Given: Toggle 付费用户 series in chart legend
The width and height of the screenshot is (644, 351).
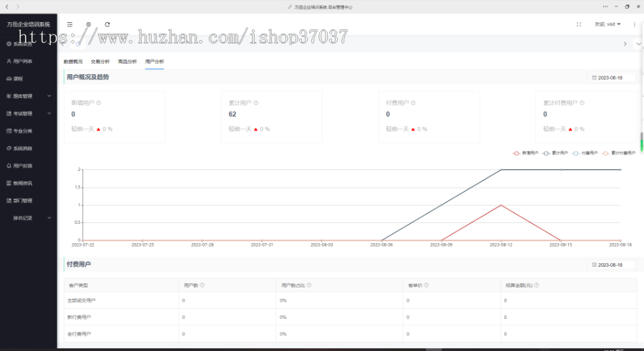Looking at the screenshot, I should coord(585,153).
